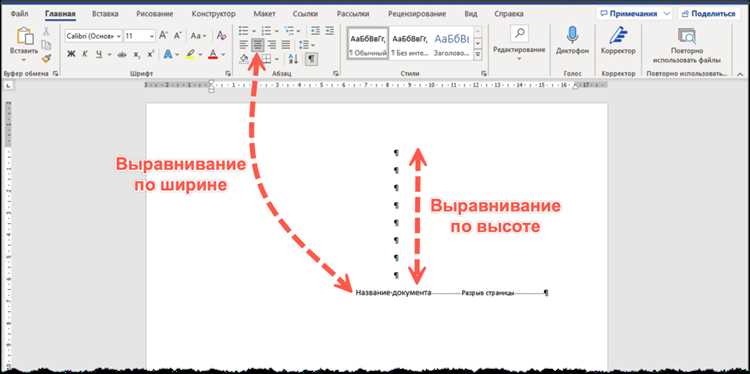
Task: Click the horizontal ruler mark 10
Action: (x=431, y=85)
